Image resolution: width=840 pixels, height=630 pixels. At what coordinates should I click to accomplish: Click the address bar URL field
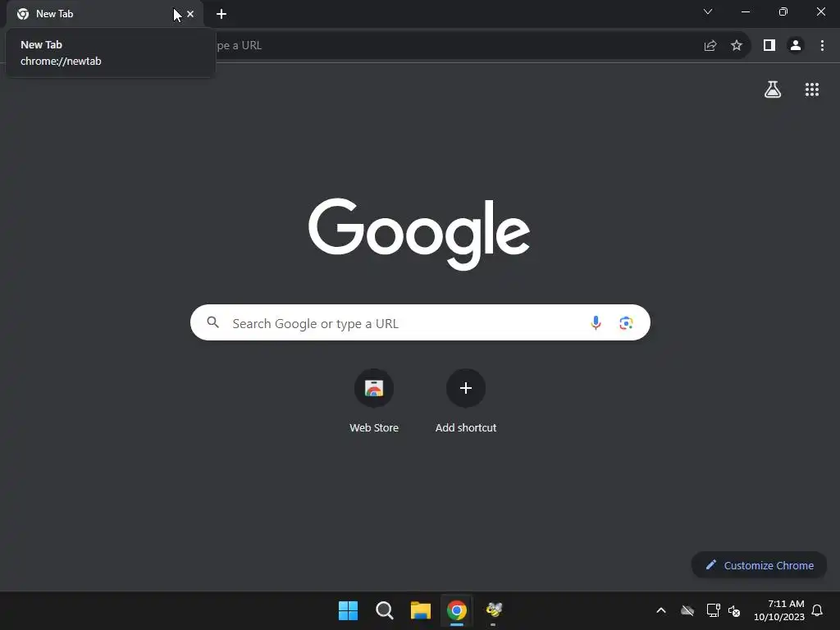click(x=455, y=46)
